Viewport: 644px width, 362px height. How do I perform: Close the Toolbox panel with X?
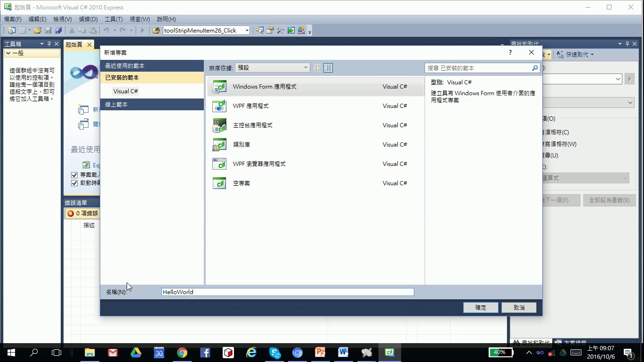[x=56, y=44]
